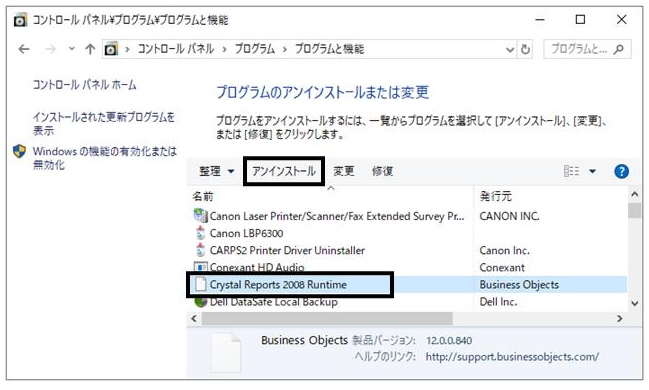The image size is (649, 390).
Task: Click the back navigation arrow
Action: click(x=24, y=49)
